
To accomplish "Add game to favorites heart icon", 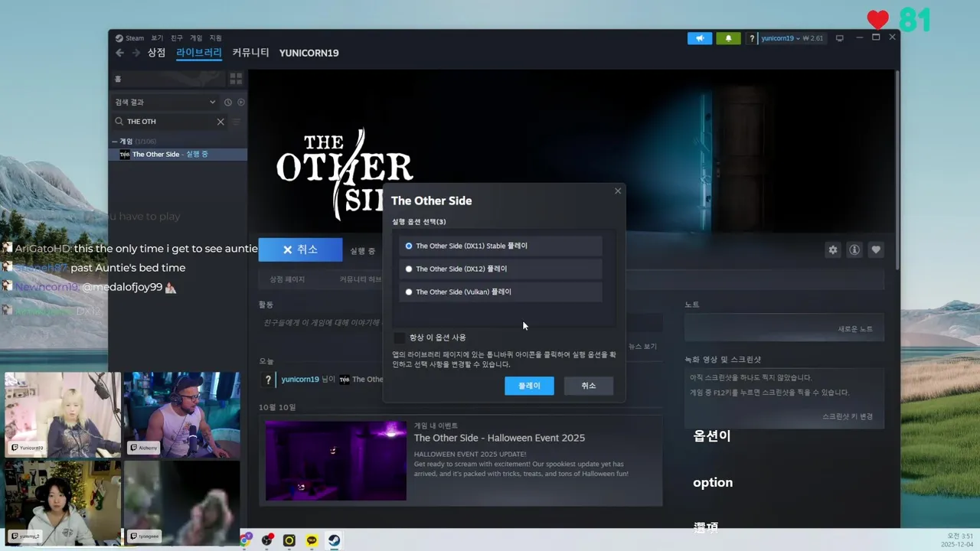I will point(876,249).
